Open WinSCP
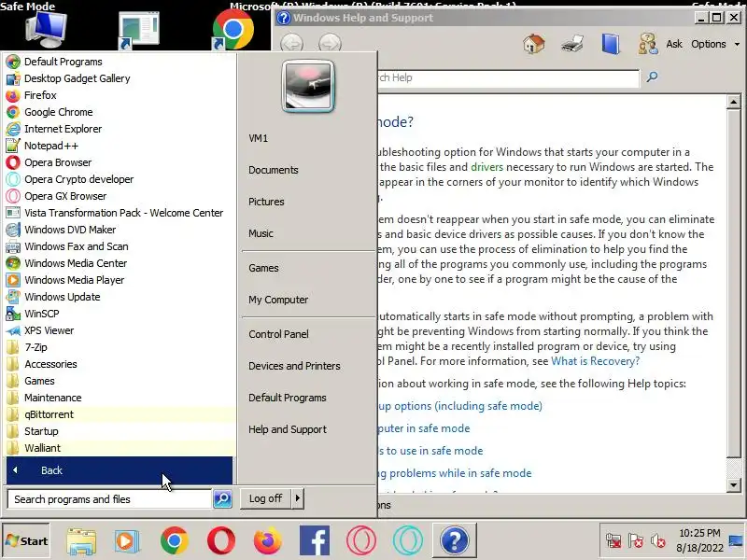The image size is (747, 560). point(41,314)
